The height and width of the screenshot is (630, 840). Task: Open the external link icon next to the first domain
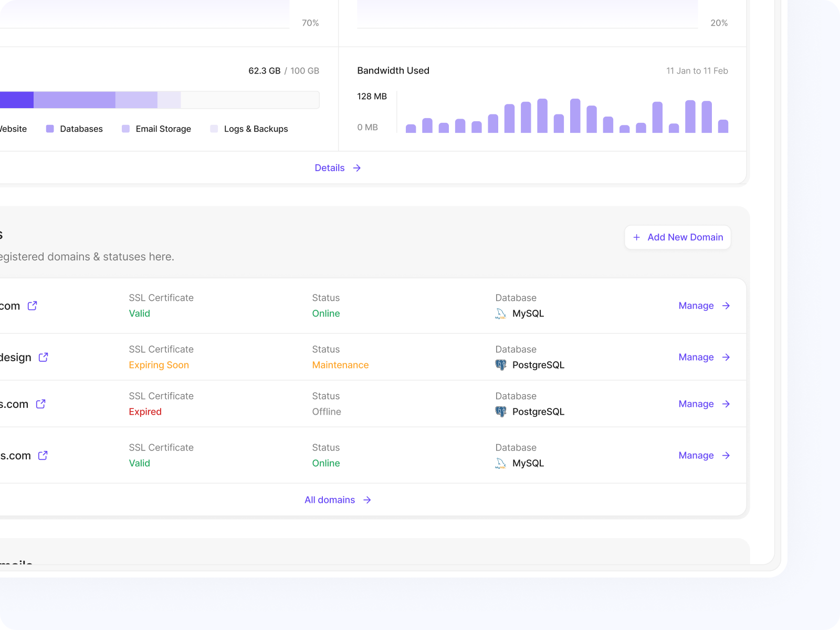[32, 306]
